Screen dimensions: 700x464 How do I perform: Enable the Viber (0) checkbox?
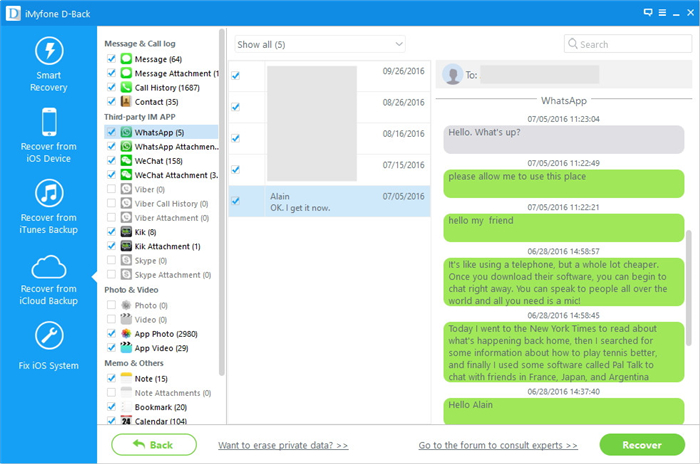[x=111, y=189]
